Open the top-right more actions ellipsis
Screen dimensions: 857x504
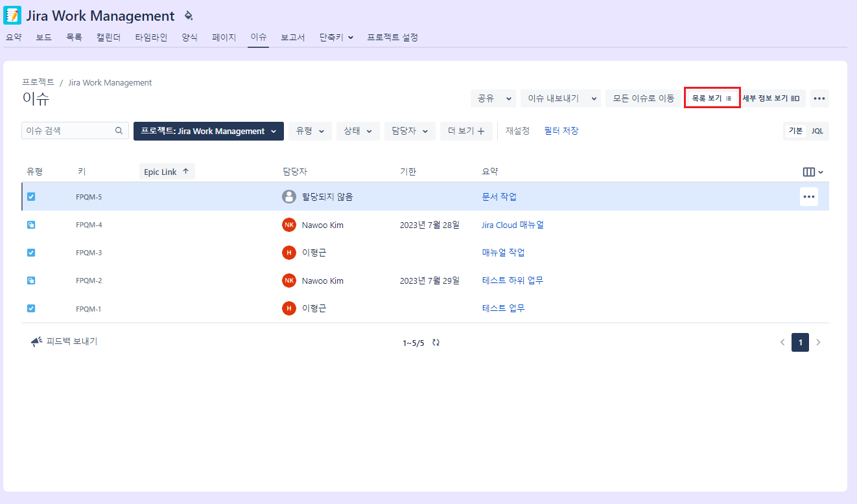click(x=819, y=98)
